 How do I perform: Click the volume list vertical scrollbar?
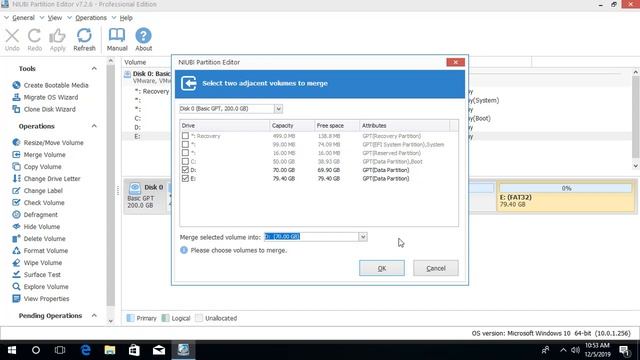[636, 116]
